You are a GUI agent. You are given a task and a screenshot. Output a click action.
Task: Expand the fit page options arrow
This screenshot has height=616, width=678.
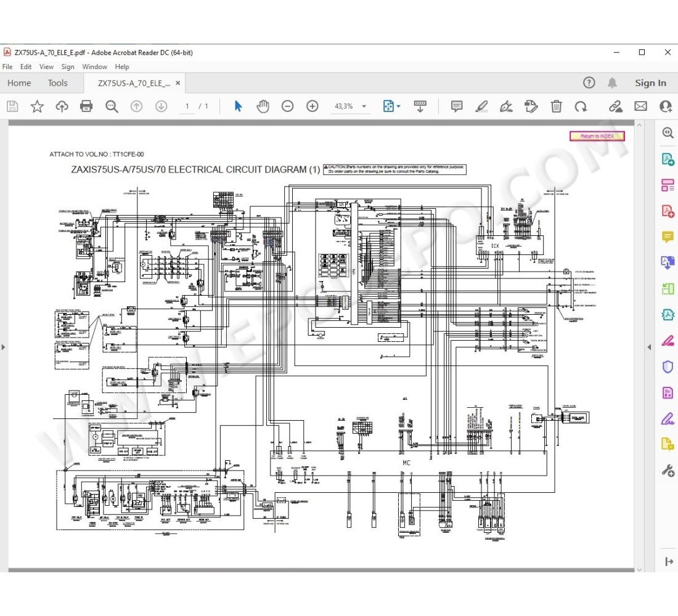[x=399, y=107]
